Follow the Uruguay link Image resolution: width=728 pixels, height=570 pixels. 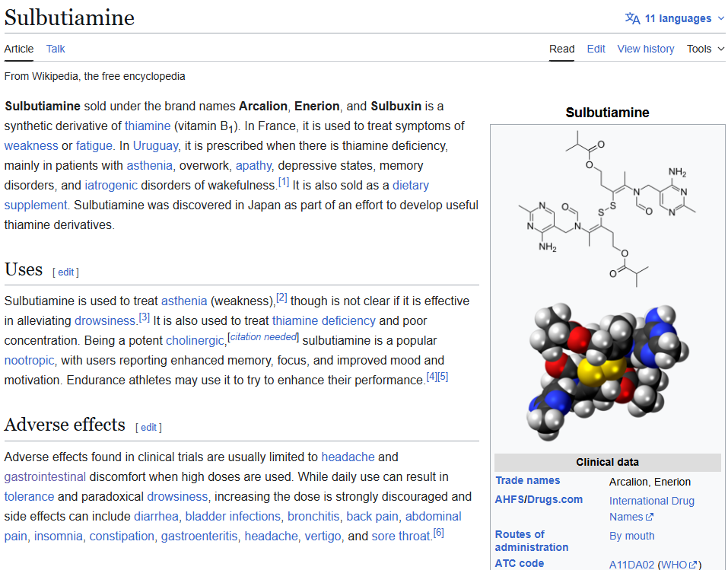point(155,146)
